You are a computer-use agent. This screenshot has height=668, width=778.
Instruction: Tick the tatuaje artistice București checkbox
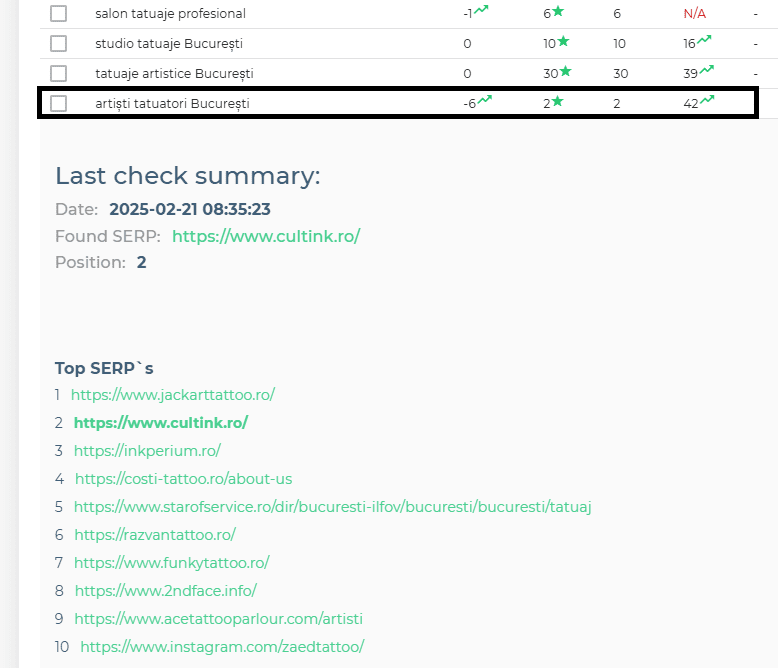coord(59,74)
